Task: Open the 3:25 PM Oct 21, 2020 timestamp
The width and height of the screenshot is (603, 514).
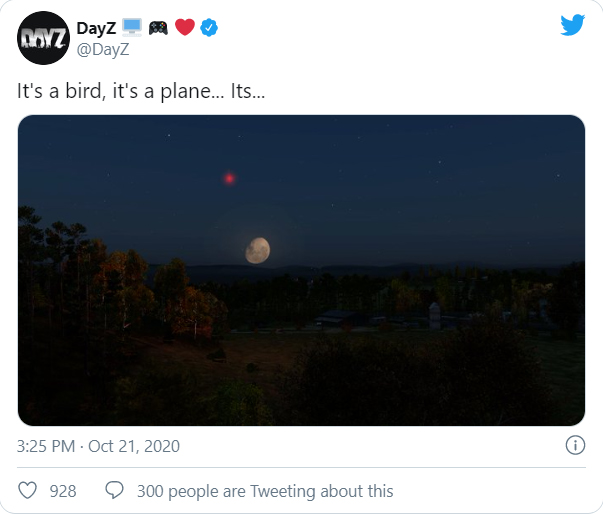Action: pyautogui.click(x=98, y=446)
